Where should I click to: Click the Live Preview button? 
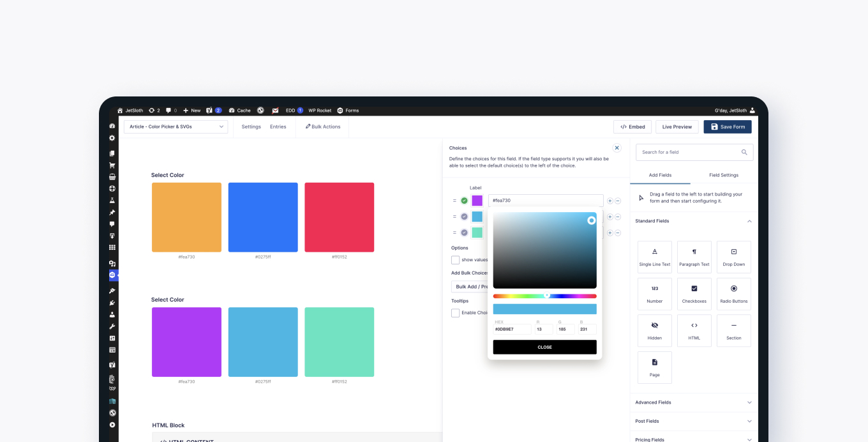coord(677,127)
